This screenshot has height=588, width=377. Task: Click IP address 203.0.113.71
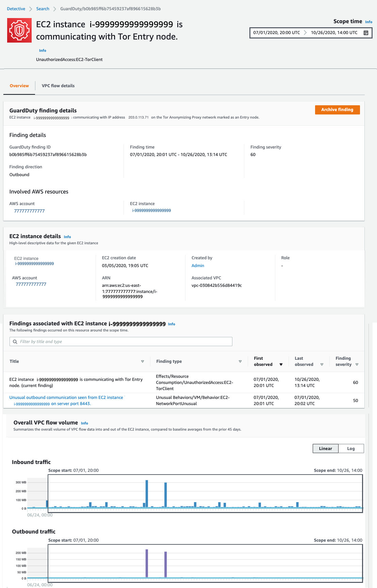click(x=138, y=118)
